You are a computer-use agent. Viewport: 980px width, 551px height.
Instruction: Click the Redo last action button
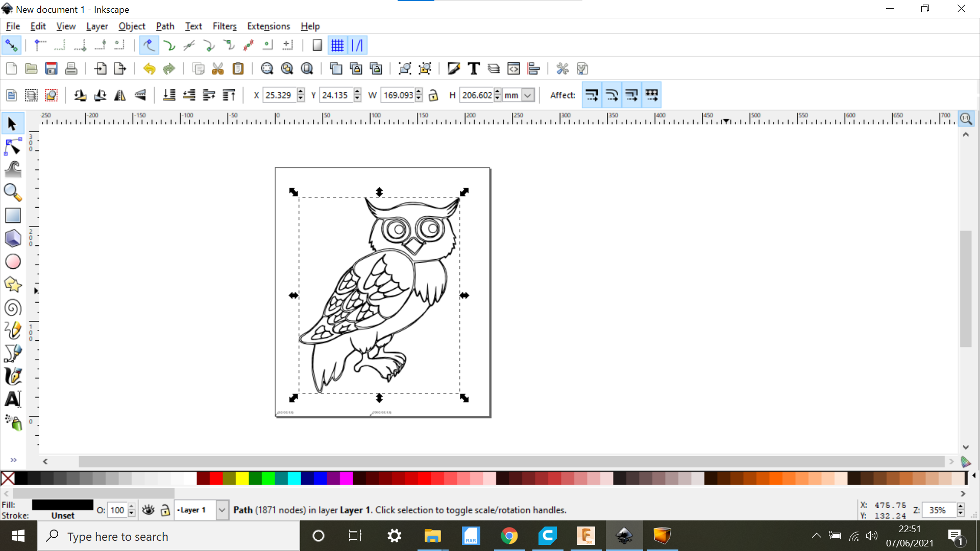pyautogui.click(x=169, y=69)
